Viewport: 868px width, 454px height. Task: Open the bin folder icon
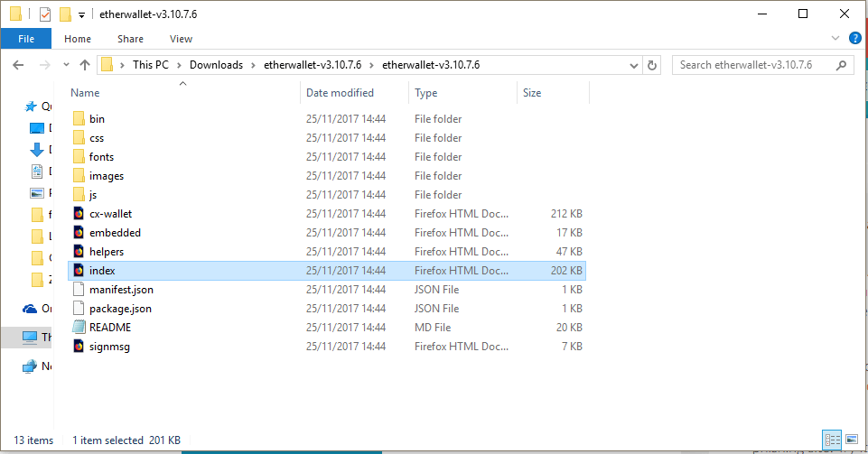[79, 119]
